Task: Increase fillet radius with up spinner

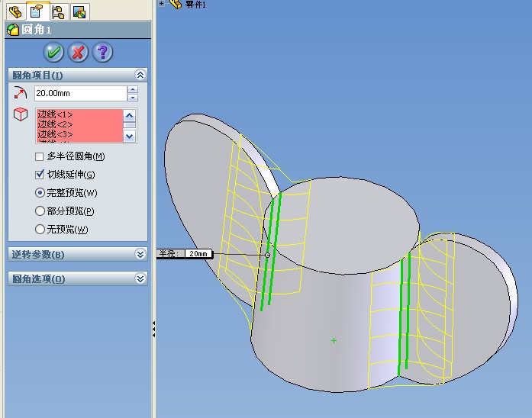Action: pos(133,89)
